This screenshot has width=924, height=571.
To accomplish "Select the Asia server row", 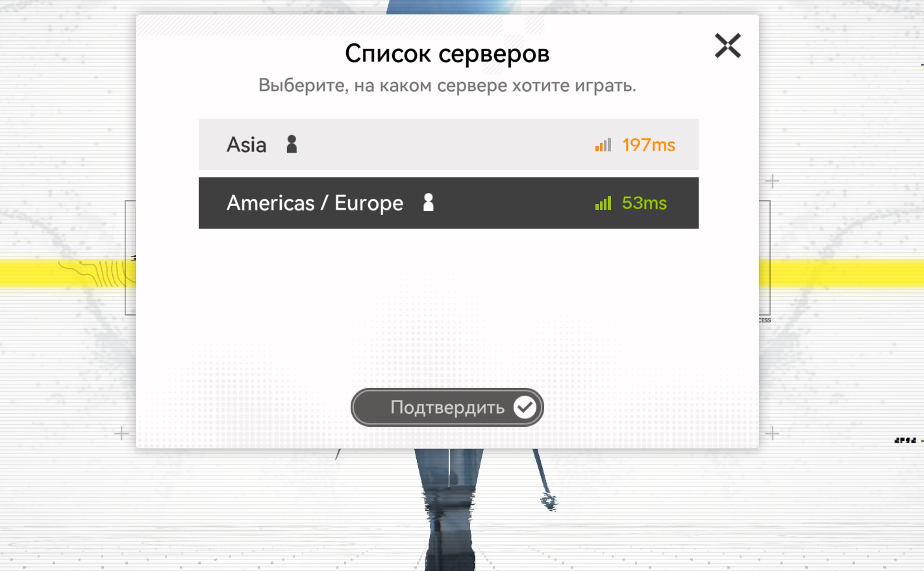I will coord(448,144).
